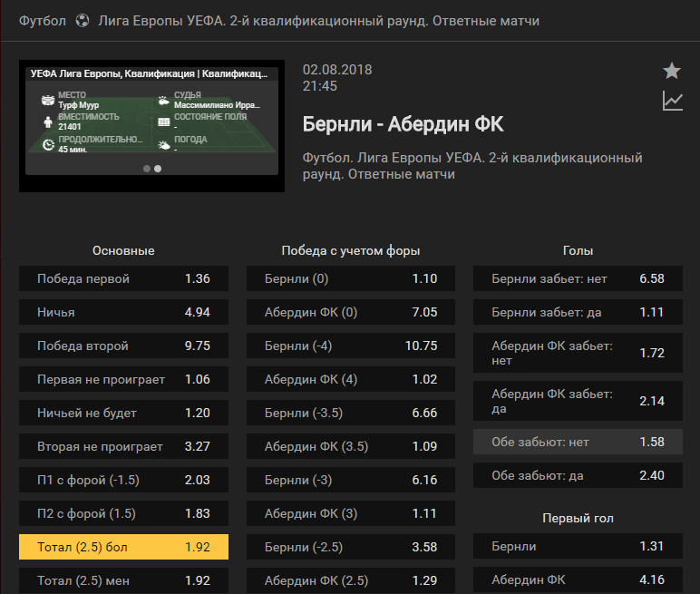Image resolution: width=700 pixels, height=594 pixels.
Task: Click the stadium venue icon in widget
Action: point(48,100)
